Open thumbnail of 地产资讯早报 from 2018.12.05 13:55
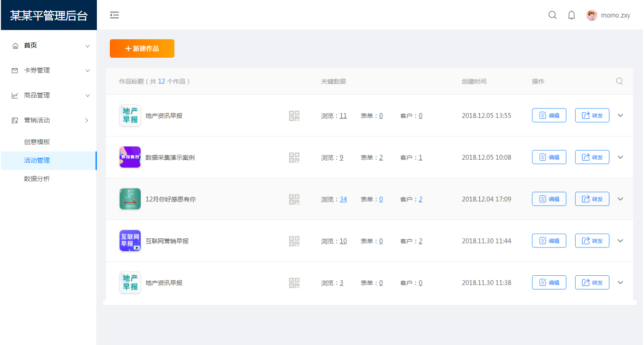The width and height of the screenshot is (644, 345). click(130, 115)
